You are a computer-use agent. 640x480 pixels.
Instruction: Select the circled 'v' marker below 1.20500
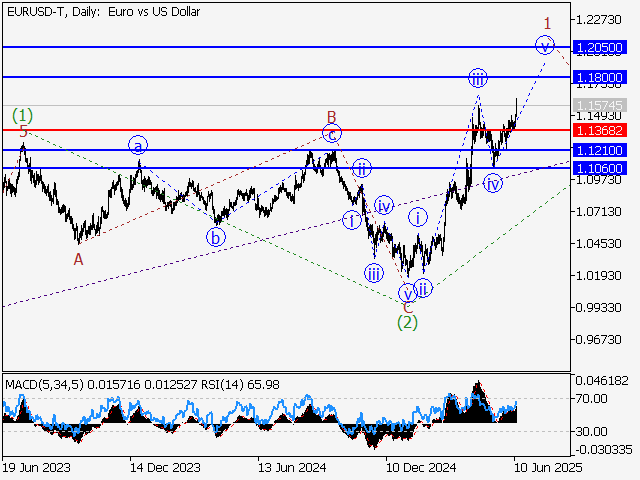544,44
